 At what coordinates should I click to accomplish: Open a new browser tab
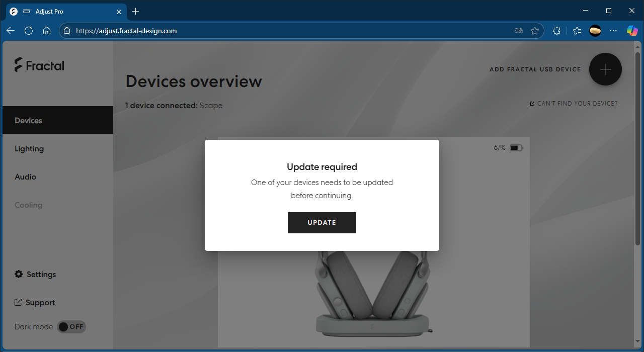point(135,11)
